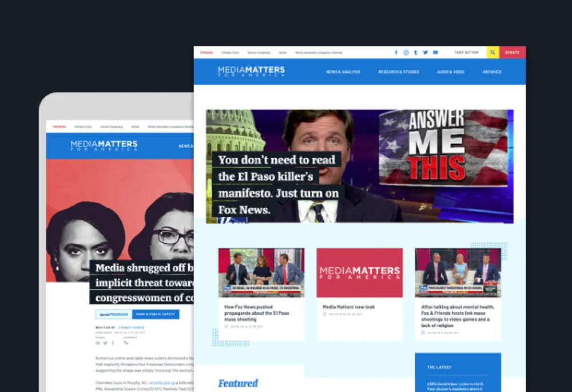Open the Twitter icon in desktop header
The height and width of the screenshot is (392, 572).
[426, 53]
